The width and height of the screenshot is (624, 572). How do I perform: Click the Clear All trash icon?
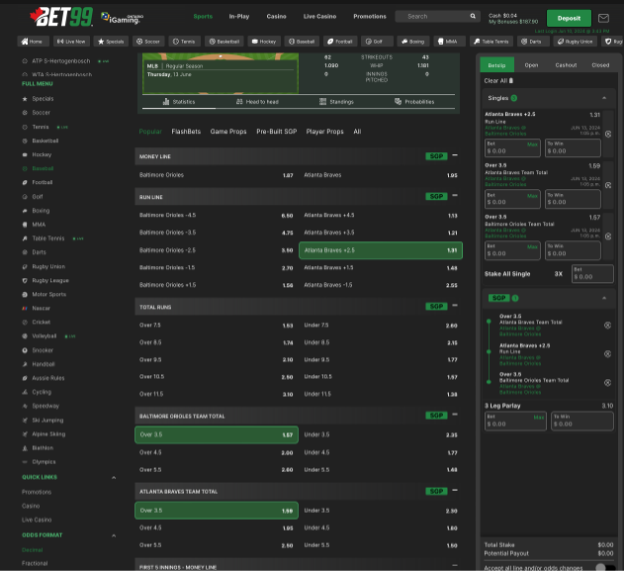pyautogui.click(x=512, y=80)
